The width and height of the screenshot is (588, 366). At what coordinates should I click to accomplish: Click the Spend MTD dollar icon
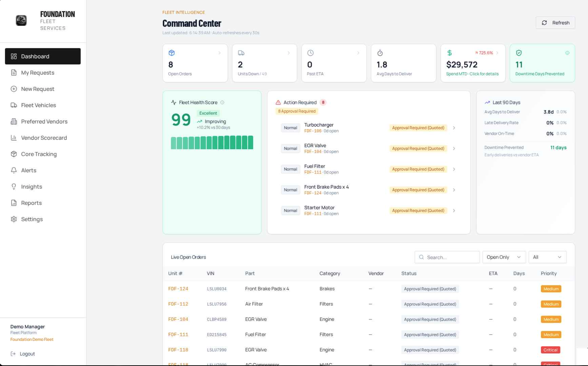click(x=449, y=53)
